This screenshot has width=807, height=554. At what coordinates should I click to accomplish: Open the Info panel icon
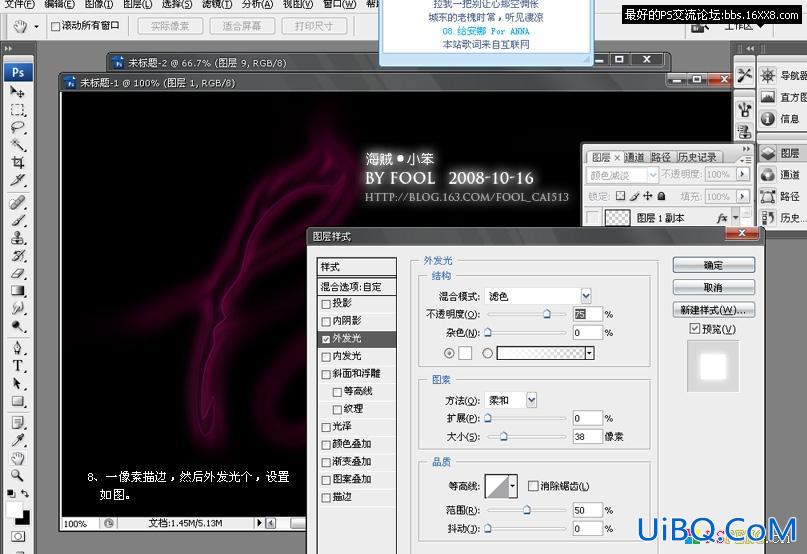768,118
